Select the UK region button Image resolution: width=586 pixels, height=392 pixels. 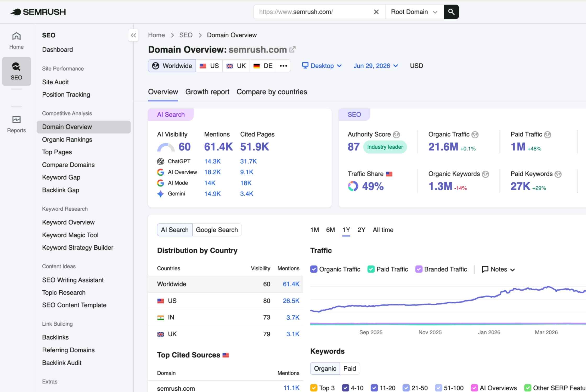pyautogui.click(x=236, y=66)
